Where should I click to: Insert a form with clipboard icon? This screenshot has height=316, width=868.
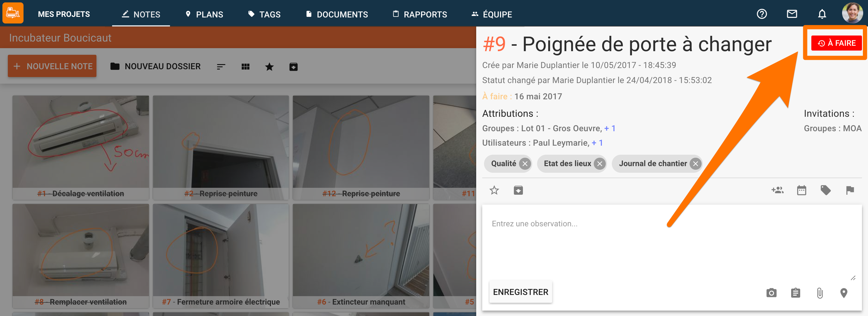tap(795, 293)
